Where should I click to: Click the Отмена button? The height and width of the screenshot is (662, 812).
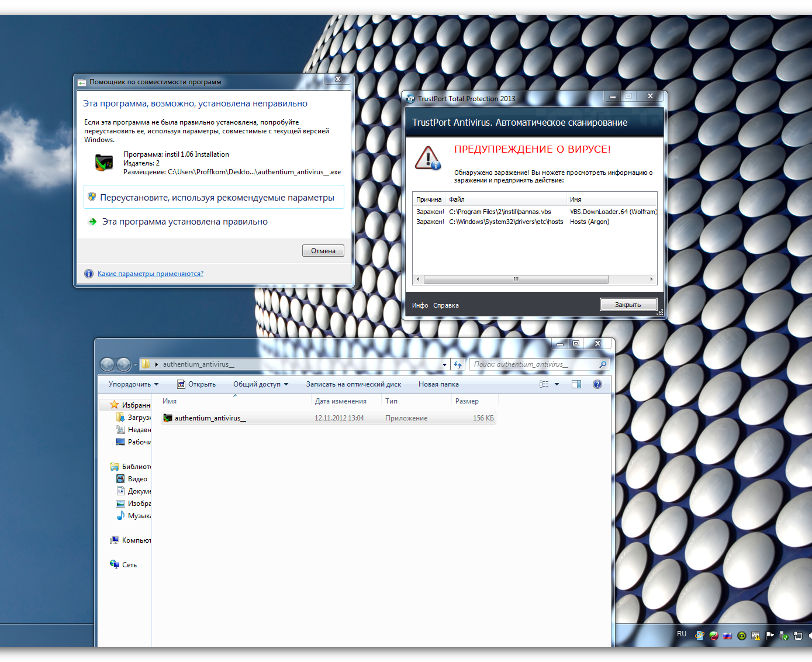323,251
